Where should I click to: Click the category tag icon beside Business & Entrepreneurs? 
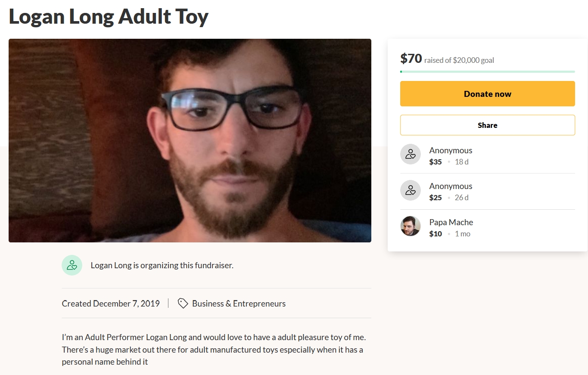(x=183, y=303)
